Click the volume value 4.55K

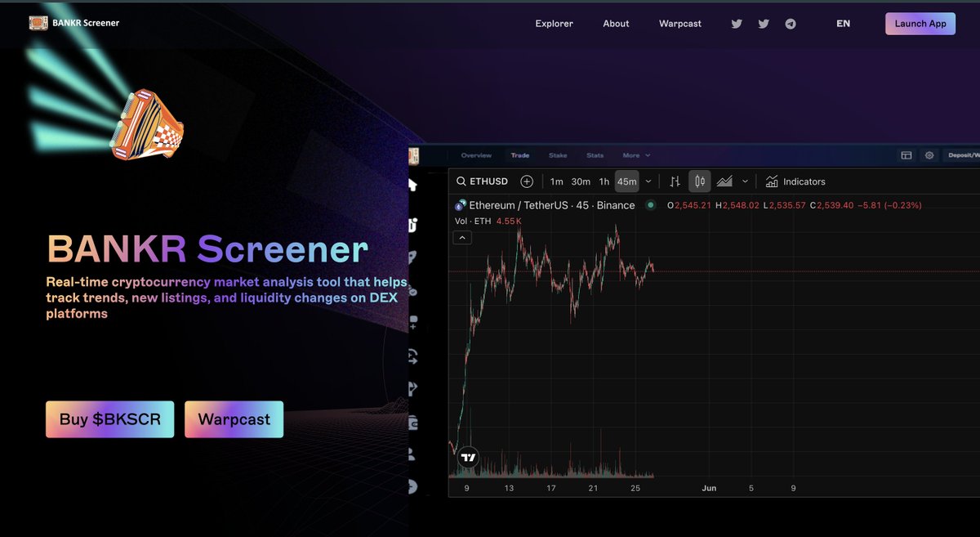point(509,221)
